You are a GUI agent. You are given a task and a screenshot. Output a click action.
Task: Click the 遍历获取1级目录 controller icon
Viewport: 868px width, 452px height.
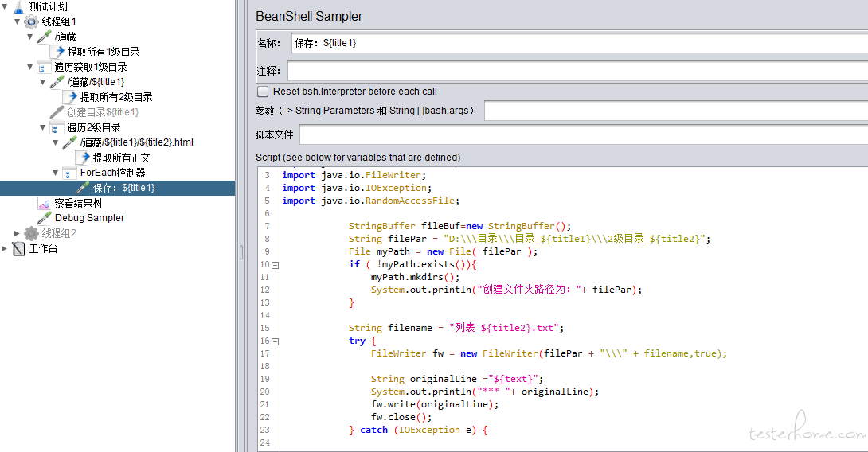[x=45, y=67]
